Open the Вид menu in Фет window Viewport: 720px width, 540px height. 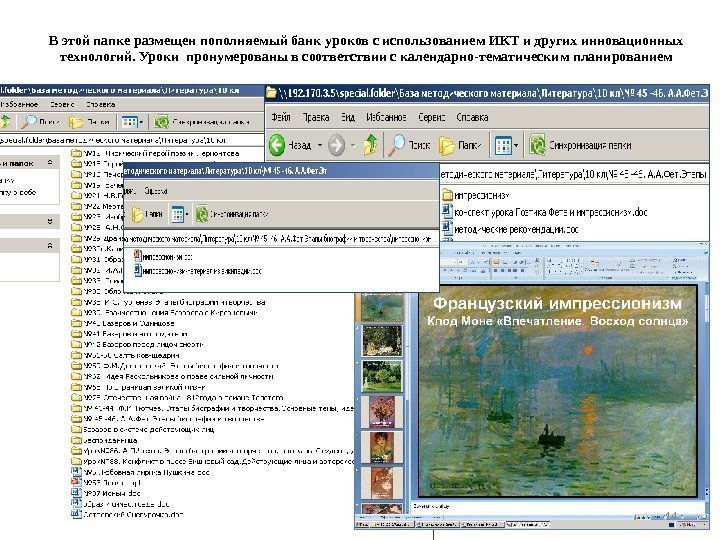tap(348, 117)
